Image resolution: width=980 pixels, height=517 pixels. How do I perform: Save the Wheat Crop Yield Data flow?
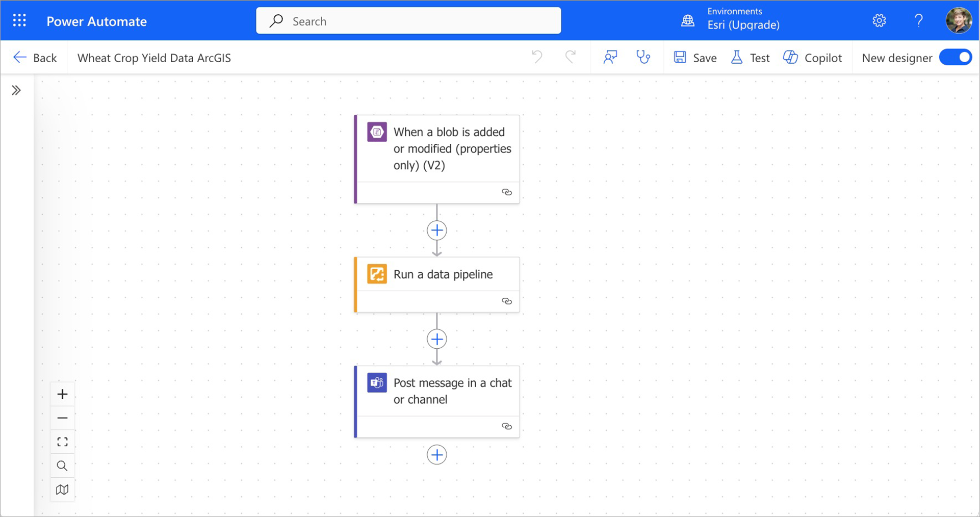[695, 58]
